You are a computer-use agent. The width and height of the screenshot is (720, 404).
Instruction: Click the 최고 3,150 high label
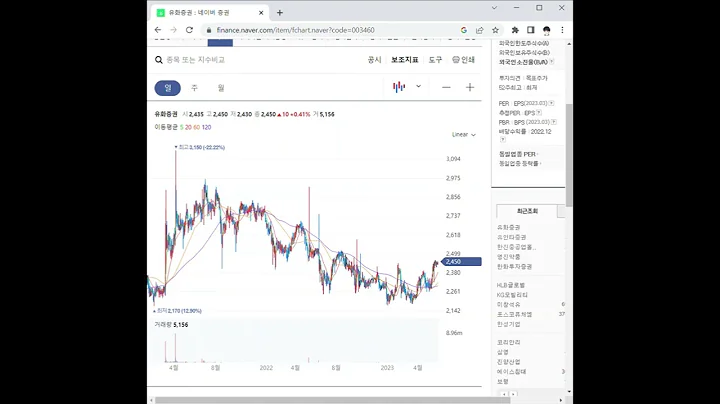pyautogui.click(x=200, y=147)
